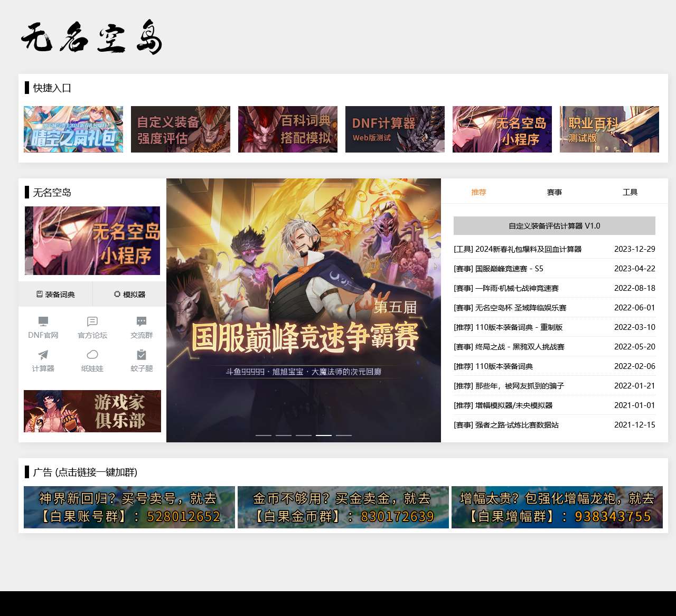
Task: Click the 广告 (点击链接一键加群) heading
Action: point(85,472)
